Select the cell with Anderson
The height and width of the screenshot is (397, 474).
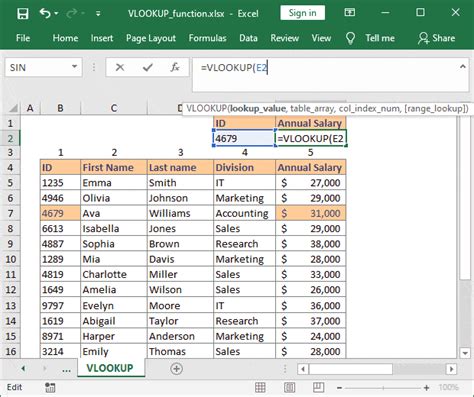pos(180,336)
